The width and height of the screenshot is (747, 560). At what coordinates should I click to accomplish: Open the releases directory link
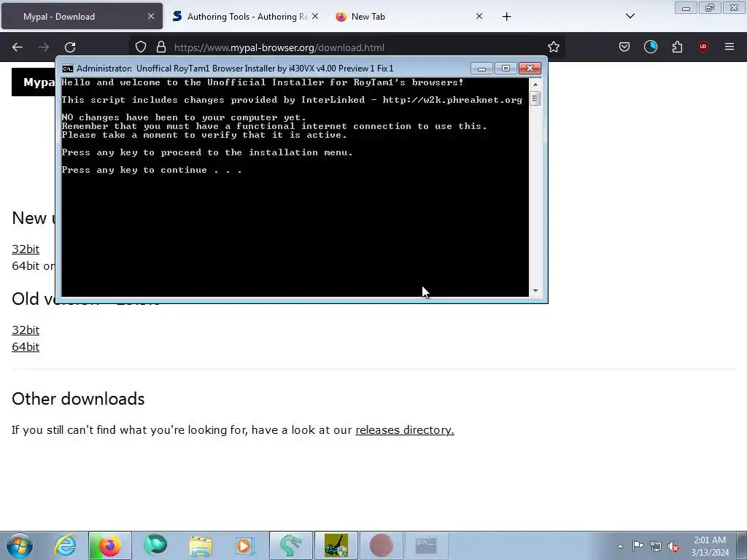(x=404, y=430)
